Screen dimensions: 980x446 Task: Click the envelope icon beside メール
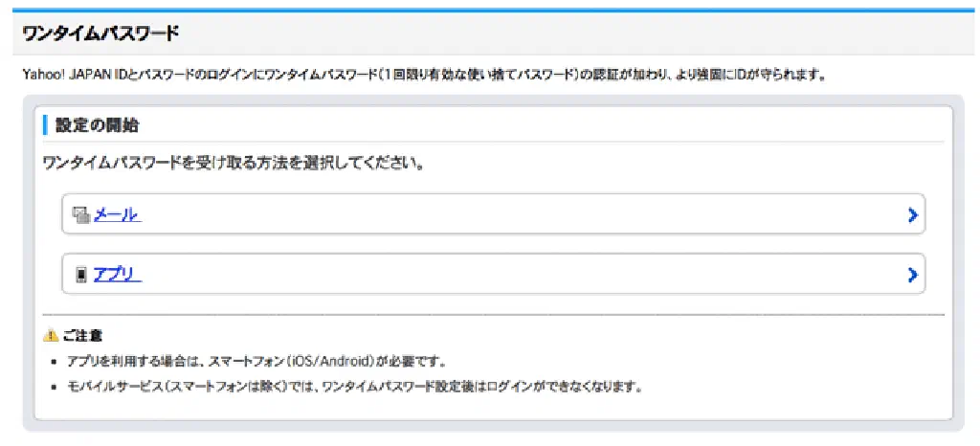[81, 215]
